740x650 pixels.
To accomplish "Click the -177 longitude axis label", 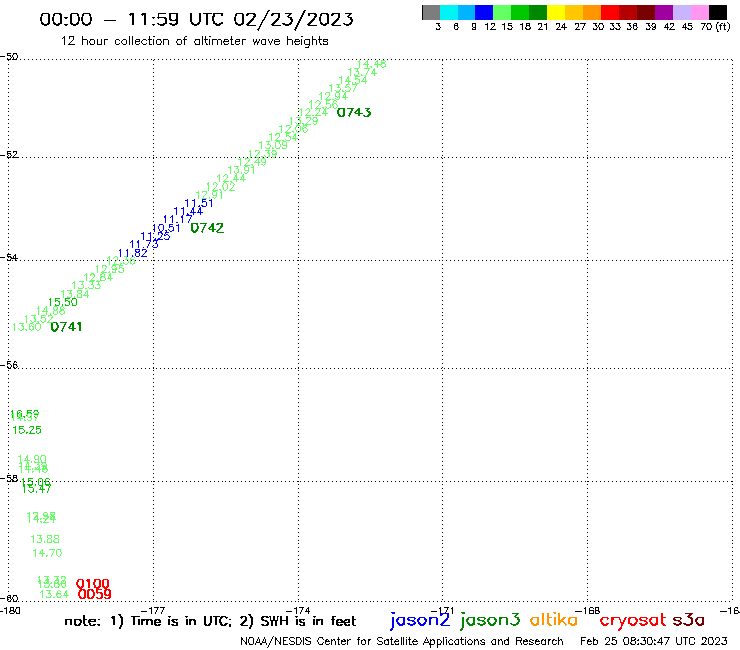I will pyautogui.click(x=153, y=611).
